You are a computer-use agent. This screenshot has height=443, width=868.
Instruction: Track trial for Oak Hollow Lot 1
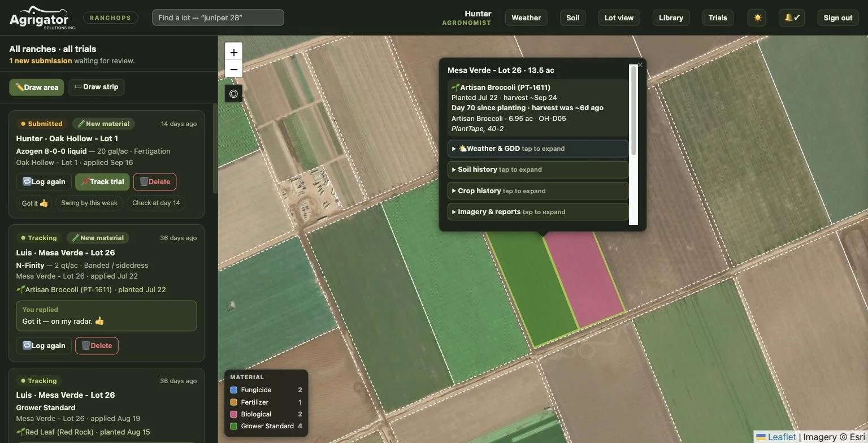[102, 182]
